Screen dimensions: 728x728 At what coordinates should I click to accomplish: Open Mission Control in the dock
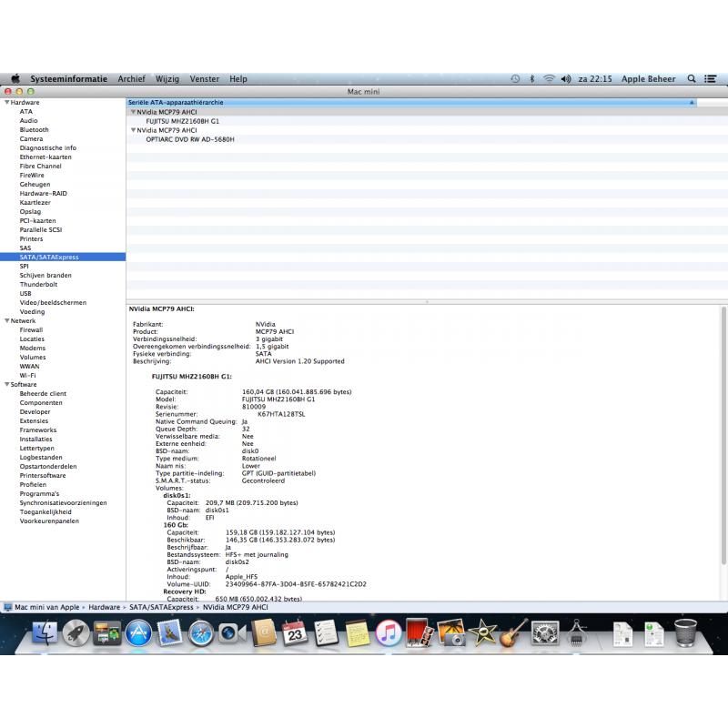point(107,633)
